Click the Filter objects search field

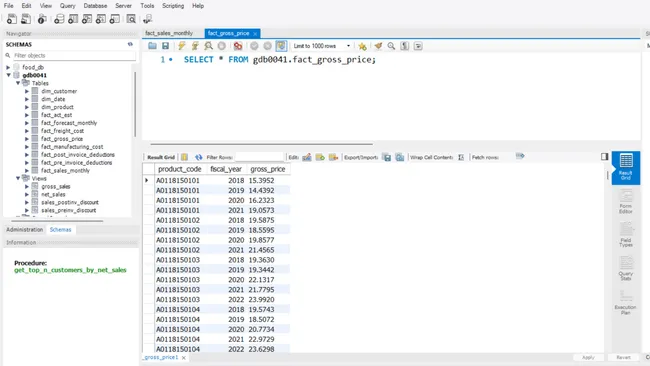click(x=74, y=55)
